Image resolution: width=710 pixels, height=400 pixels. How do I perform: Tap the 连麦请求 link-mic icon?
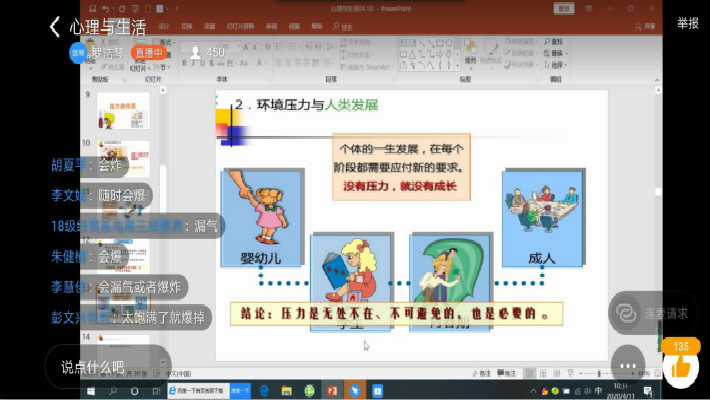[x=626, y=313]
